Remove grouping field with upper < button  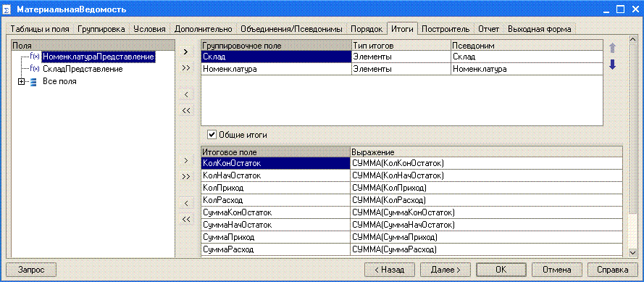coord(185,94)
